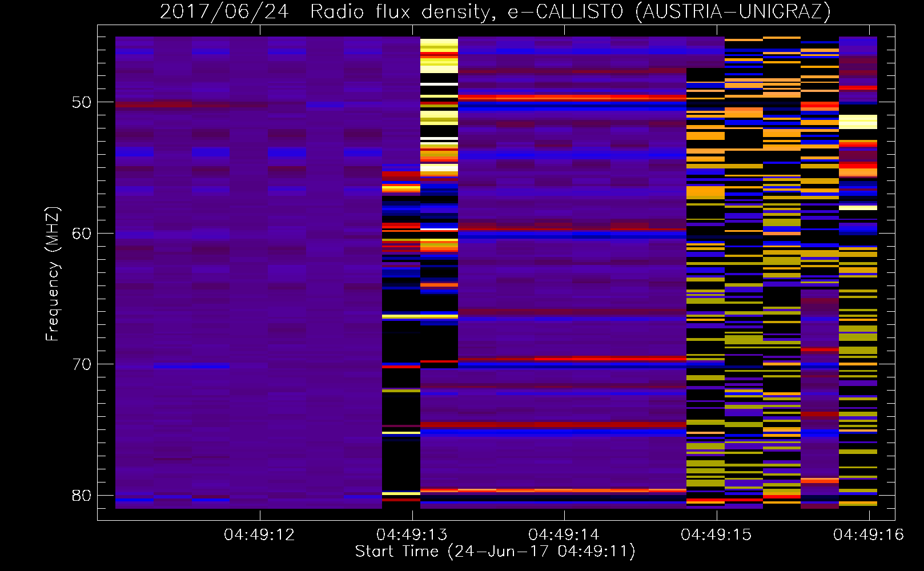This screenshot has height=571, width=924.
Task: Click the 50 MHz frequency tick label
Action: pos(82,102)
